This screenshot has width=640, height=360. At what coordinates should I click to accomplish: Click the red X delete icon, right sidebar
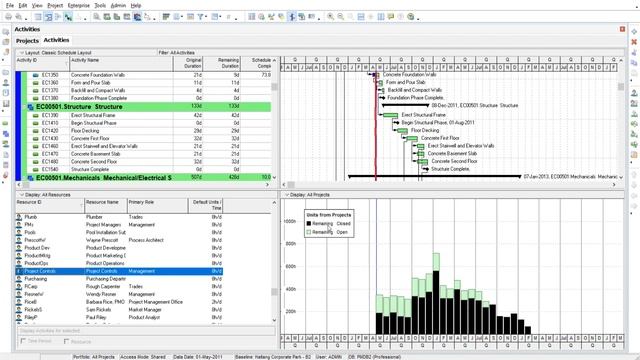[634, 42]
